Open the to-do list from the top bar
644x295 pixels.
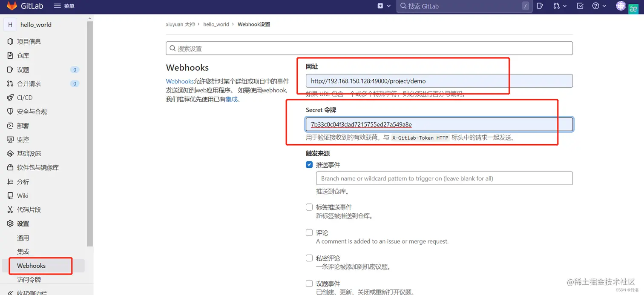tap(580, 6)
